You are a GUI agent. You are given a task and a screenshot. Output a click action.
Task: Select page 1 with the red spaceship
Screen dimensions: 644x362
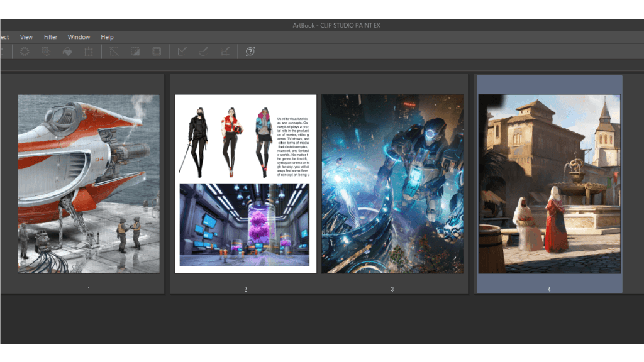[x=89, y=184]
